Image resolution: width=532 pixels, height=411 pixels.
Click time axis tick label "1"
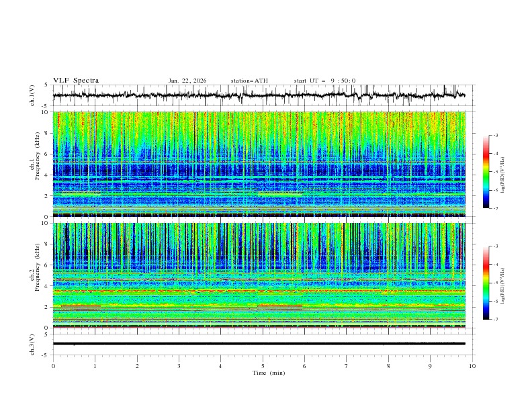[95, 366]
